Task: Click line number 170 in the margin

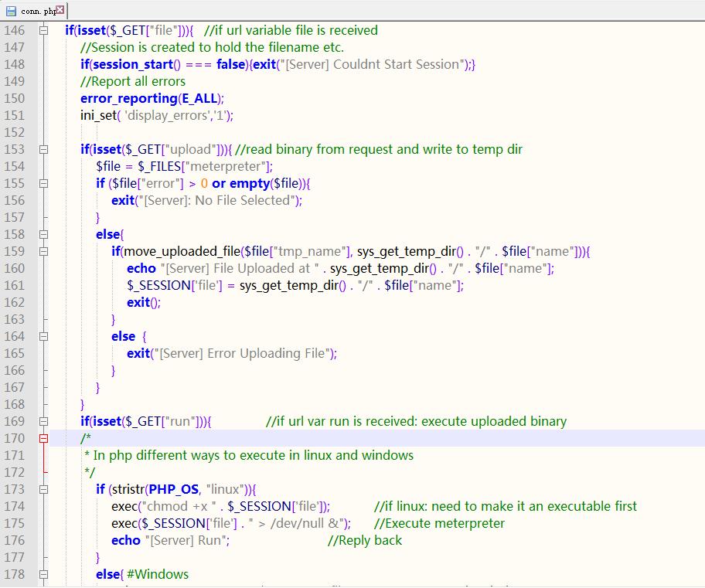Action: pos(15,439)
